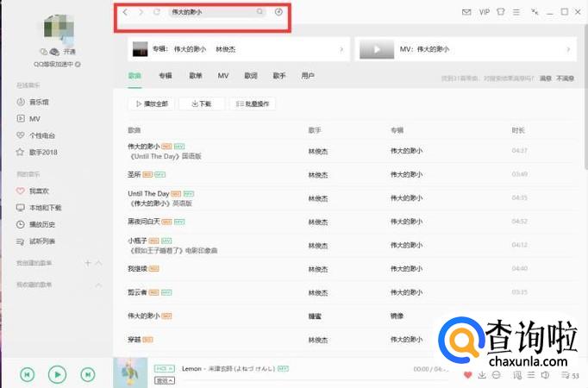Open the Lemon album cover in the player bar
588x388 pixels.
[130, 373]
